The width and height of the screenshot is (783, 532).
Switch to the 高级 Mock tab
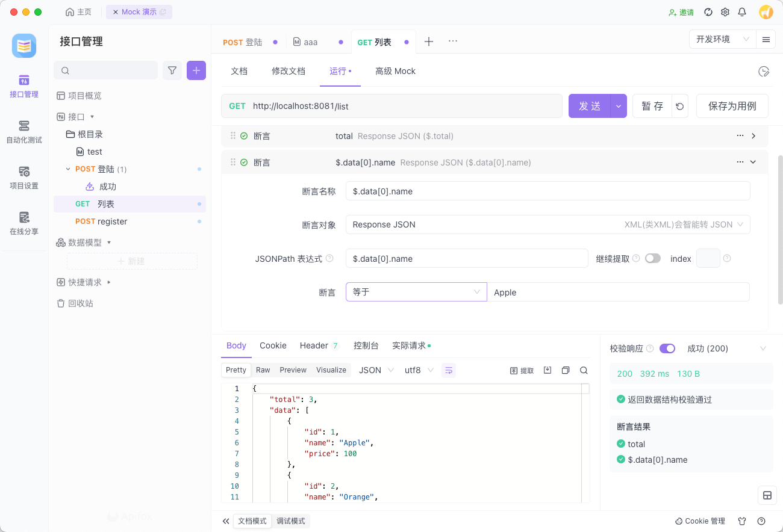point(395,71)
